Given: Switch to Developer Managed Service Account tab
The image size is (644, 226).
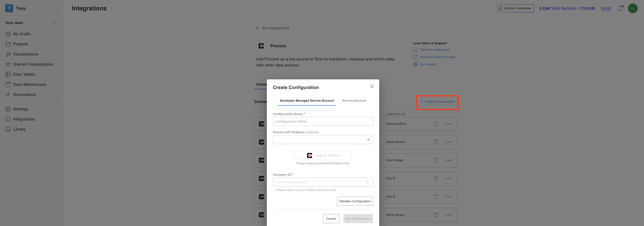Looking at the screenshot, I should click(x=307, y=101).
